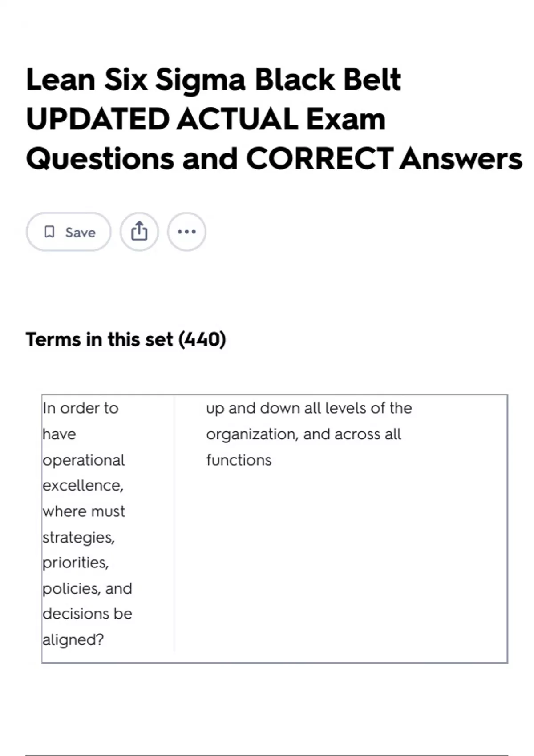This screenshot has width=534, height=756.
Task: Click the 'Questions and CORRECT Answers' title line
Action: click(274, 159)
